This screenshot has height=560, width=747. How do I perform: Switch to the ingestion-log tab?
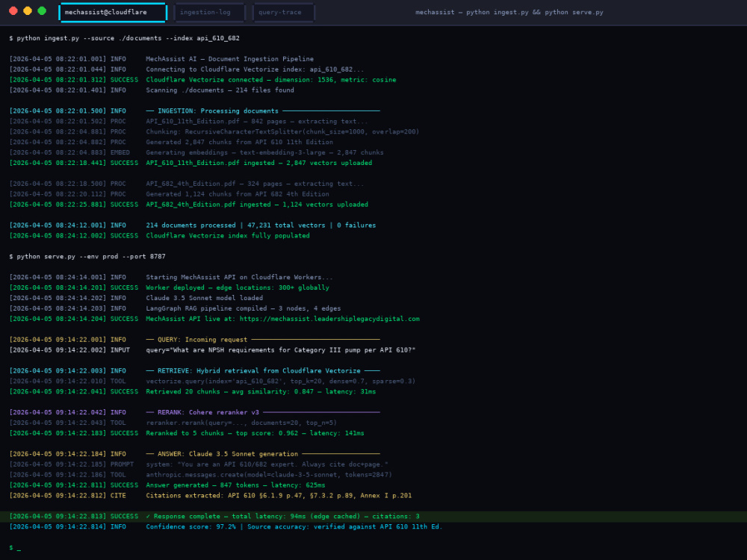[210, 13]
